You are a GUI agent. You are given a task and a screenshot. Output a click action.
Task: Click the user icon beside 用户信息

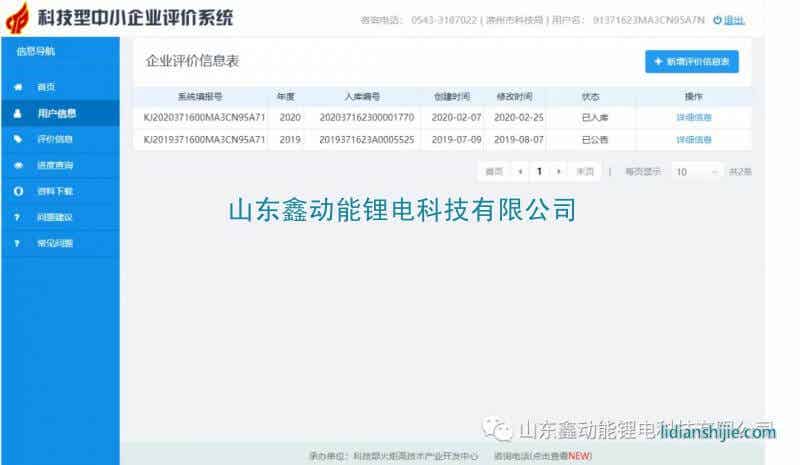point(18,114)
